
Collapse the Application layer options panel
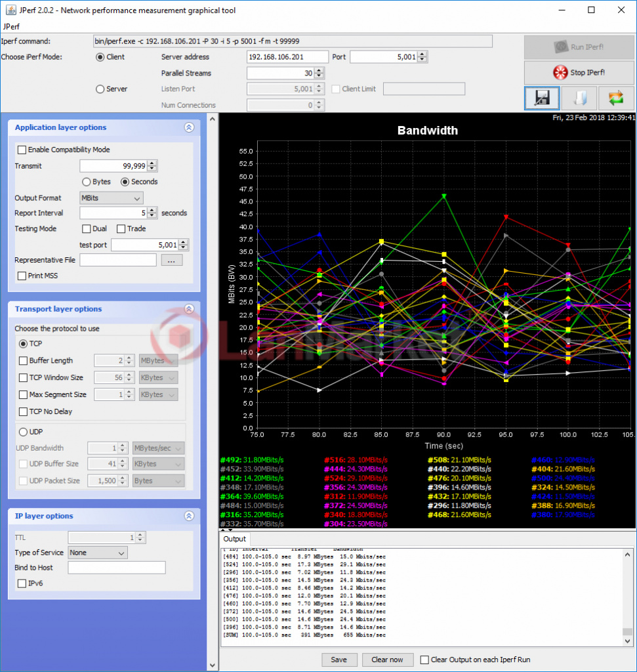pyautogui.click(x=189, y=127)
